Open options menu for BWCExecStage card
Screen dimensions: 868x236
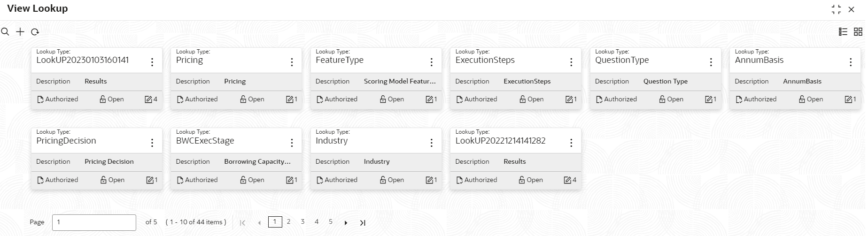292,143
